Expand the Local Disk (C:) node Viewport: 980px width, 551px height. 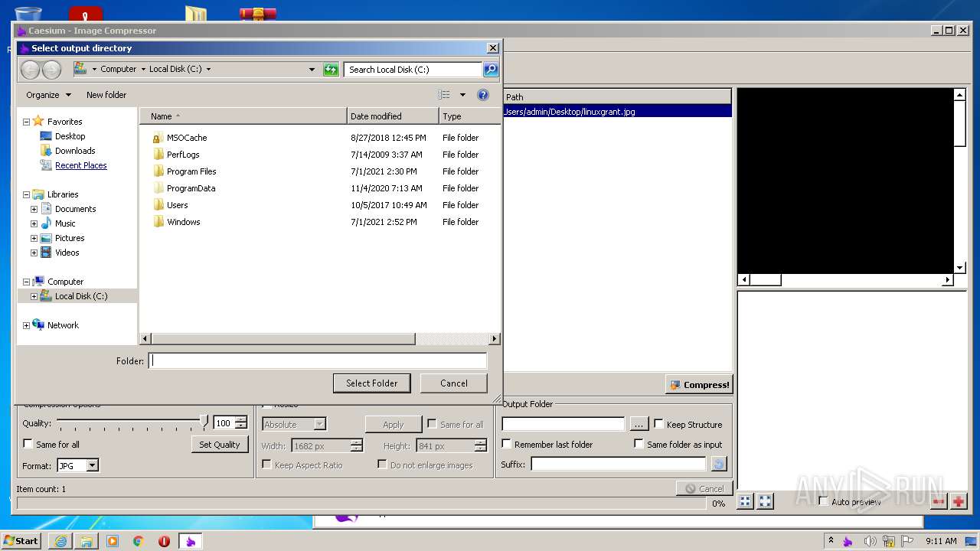tap(34, 296)
